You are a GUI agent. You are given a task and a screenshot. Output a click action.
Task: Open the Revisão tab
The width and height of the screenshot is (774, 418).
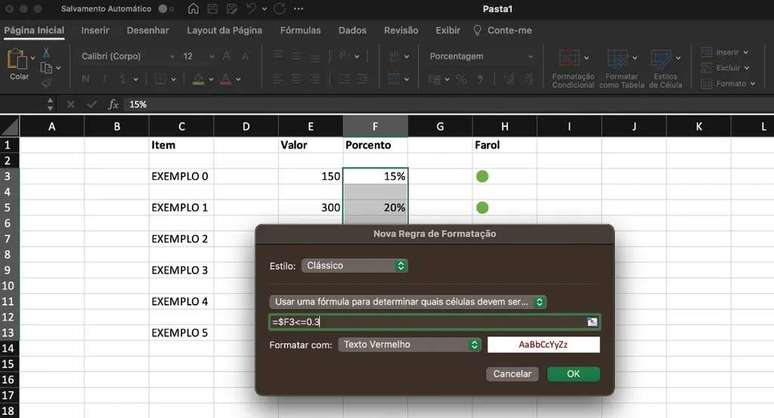pos(401,30)
